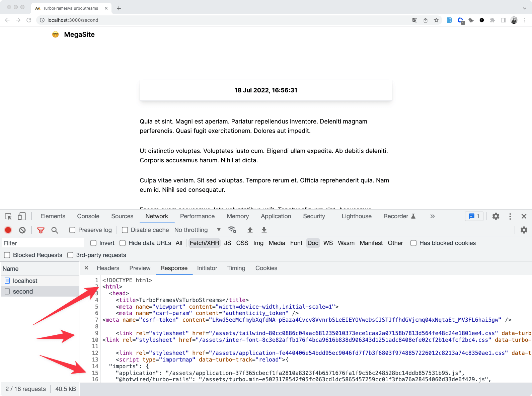Tick the Hide data URLs checkbox

point(123,243)
